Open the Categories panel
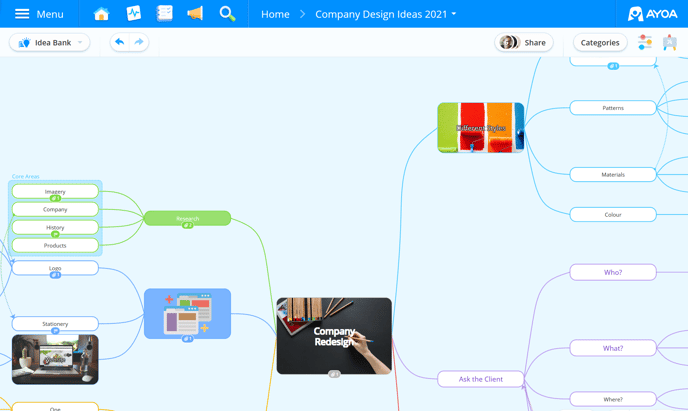 click(x=600, y=43)
